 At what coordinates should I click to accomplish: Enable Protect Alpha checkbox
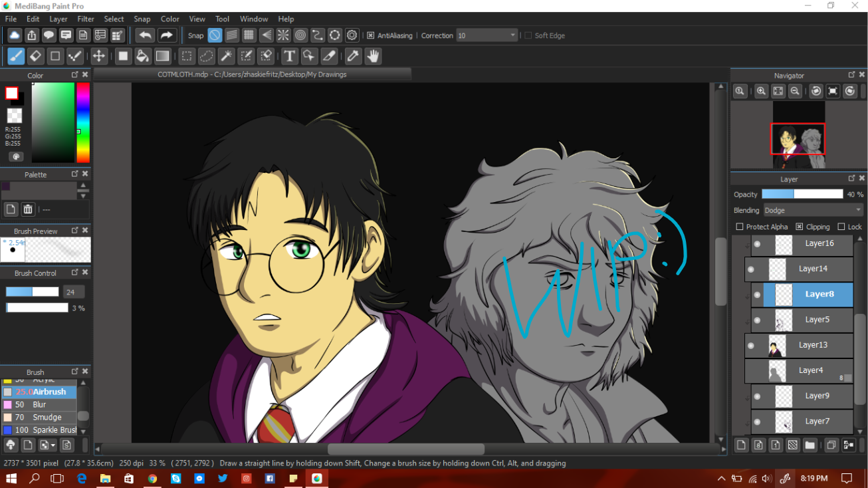[x=740, y=227]
